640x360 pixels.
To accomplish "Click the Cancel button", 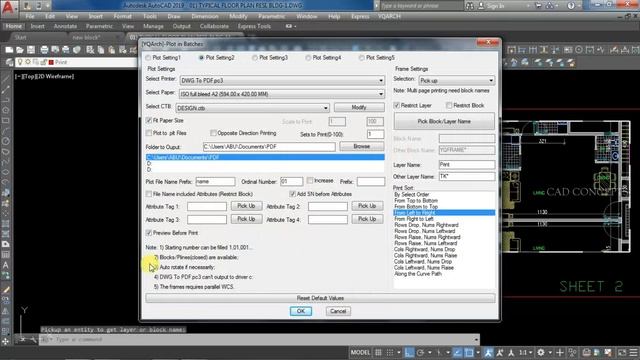I will point(338,311).
